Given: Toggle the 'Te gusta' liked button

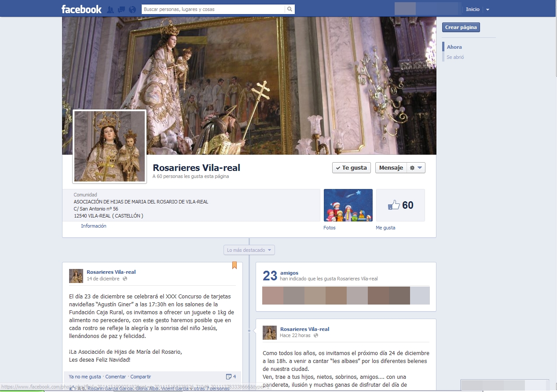Looking at the screenshot, I should (351, 168).
